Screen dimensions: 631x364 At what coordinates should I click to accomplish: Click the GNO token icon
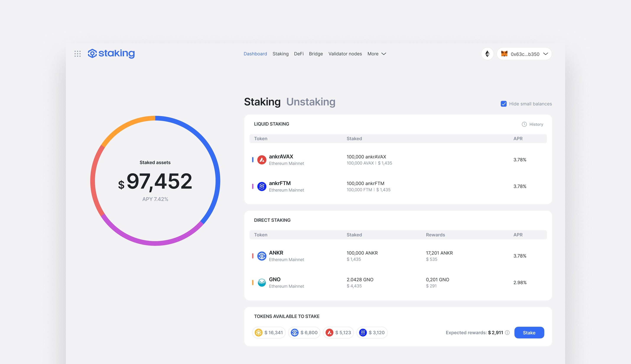(x=262, y=283)
